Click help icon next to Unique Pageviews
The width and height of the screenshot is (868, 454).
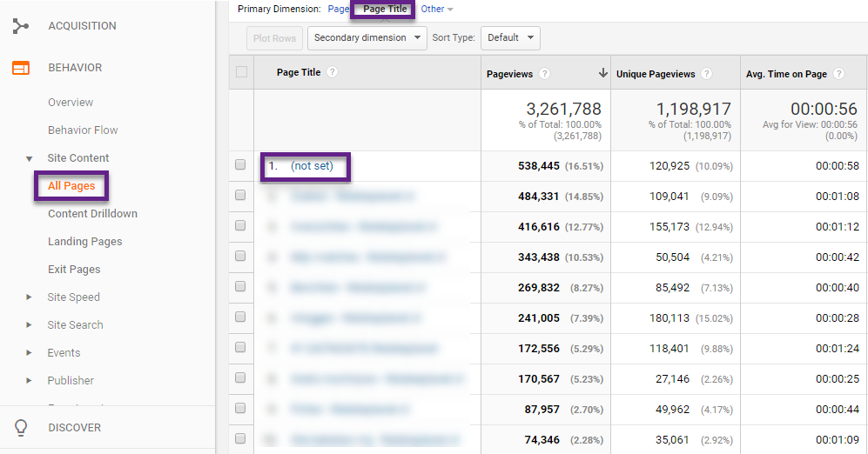pyautogui.click(x=706, y=74)
